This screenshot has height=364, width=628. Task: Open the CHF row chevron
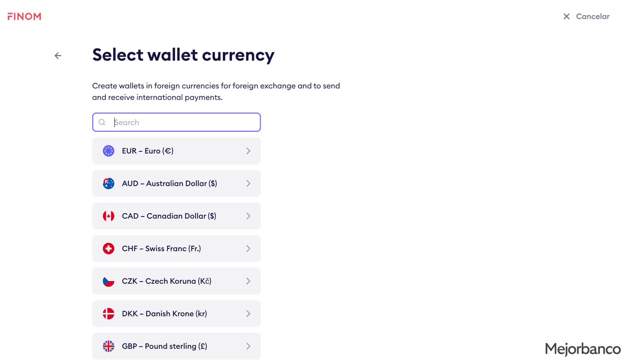tap(248, 249)
